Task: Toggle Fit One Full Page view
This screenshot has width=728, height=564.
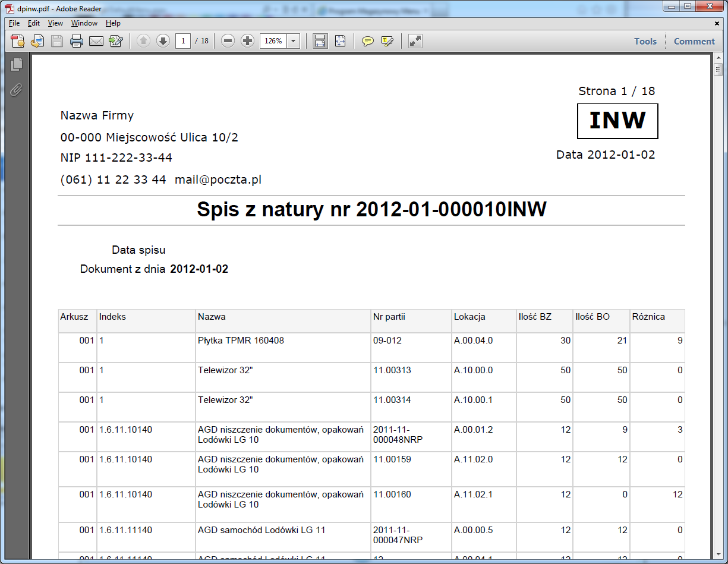Action: pyautogui.click(x=340, y=41)
